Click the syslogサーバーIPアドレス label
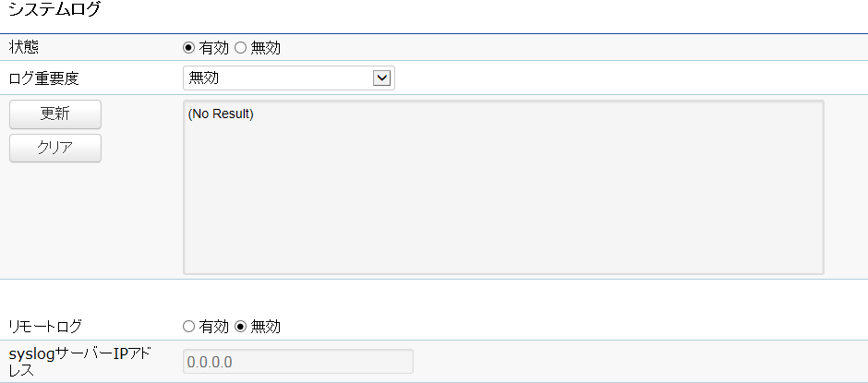Screen dimensions: 868x383 click(79, 362)
